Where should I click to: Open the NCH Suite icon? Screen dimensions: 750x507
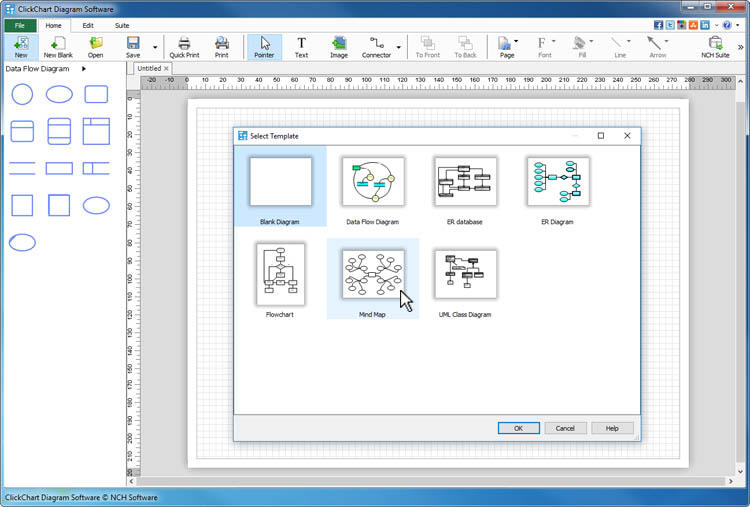[715, 47]
